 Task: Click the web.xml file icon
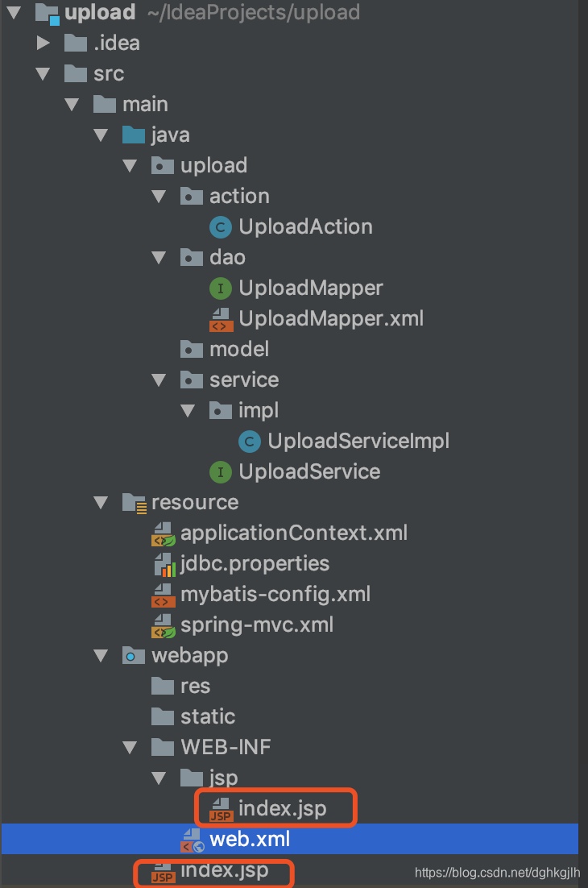click(193, 840)
